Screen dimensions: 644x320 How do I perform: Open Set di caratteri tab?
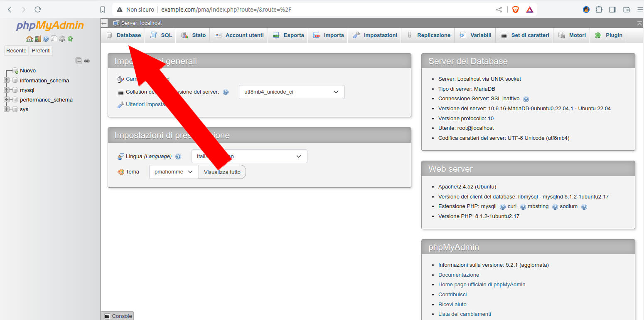point(525,35)
